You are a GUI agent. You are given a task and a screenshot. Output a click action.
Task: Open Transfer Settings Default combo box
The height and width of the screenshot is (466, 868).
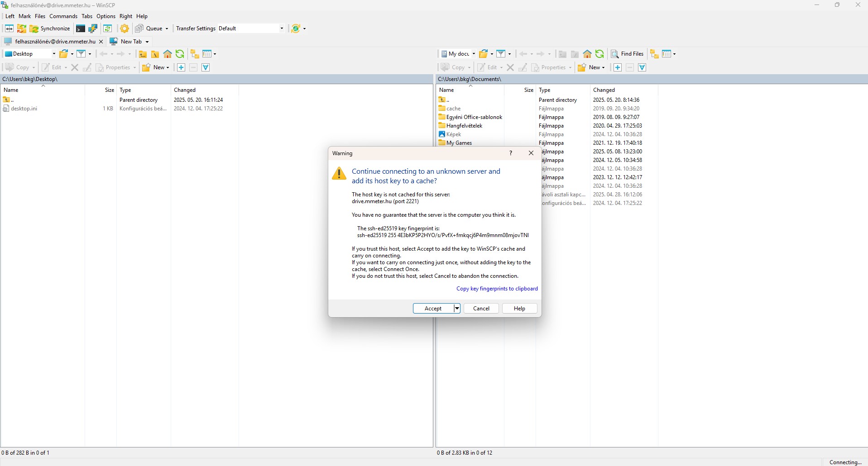click(251, 29)
